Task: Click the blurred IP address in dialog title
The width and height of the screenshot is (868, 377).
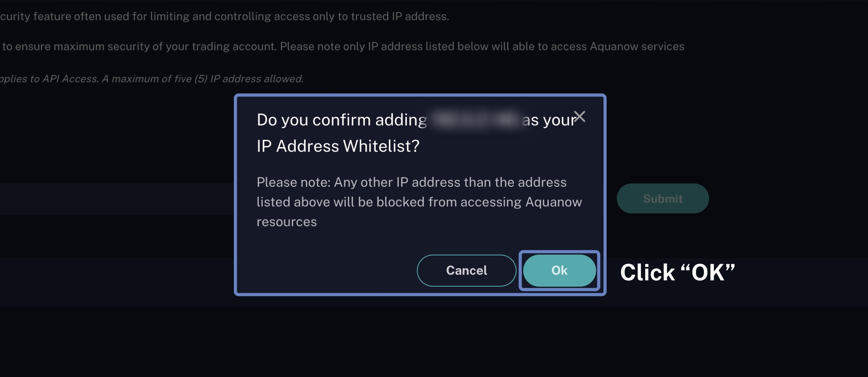Action: click(475, 120)
